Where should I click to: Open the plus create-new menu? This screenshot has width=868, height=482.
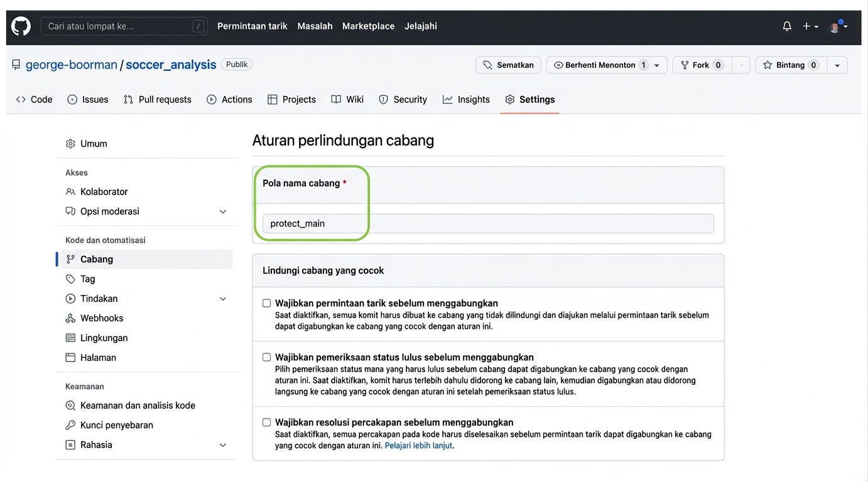(x=810, y=26)
